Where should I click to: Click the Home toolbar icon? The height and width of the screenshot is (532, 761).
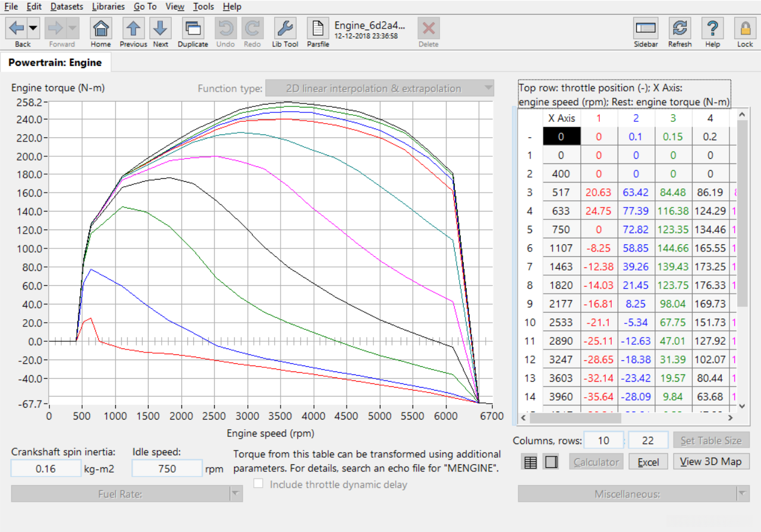point(101,29)
